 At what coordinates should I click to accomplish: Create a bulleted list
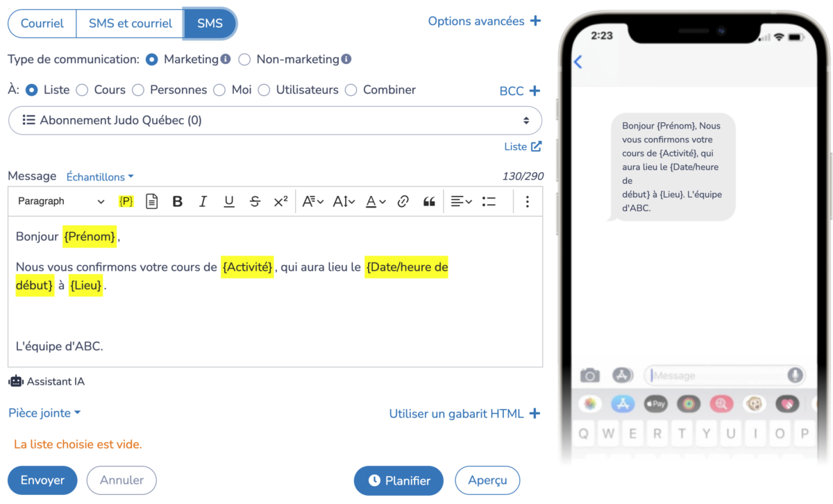489,201
